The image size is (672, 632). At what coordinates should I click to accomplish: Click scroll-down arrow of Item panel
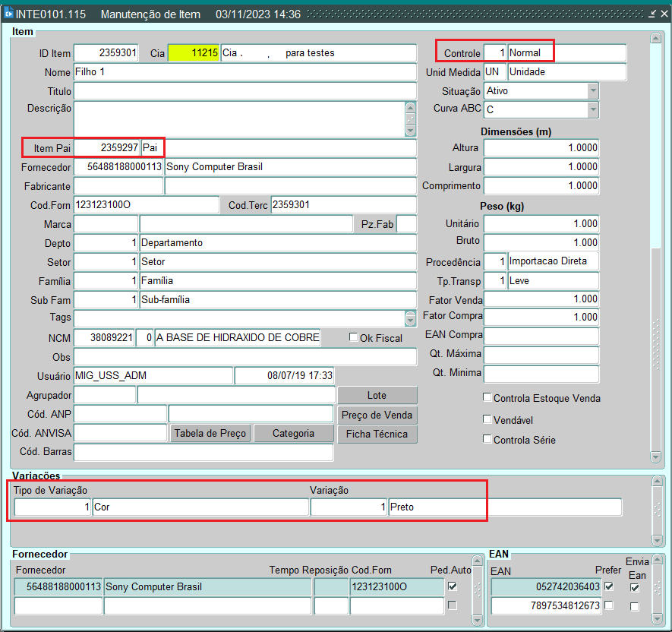[x=656, y=456]
